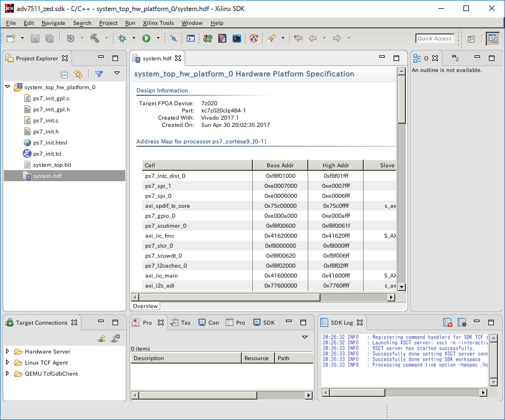Click the Build All toolbar icon

tap(70, 38)
